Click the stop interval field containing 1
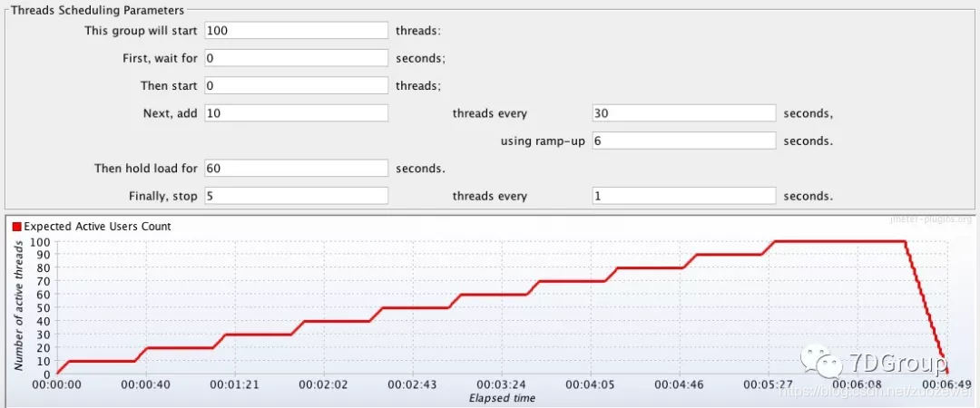Viewport: 980px width, 408px height. coord(684,196)
